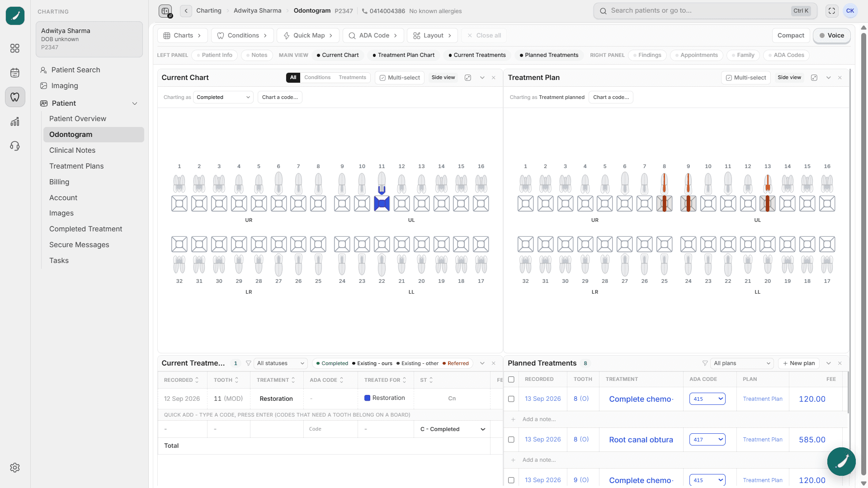Collapse the Planned Treatments panel chevron

click(829, 363)
